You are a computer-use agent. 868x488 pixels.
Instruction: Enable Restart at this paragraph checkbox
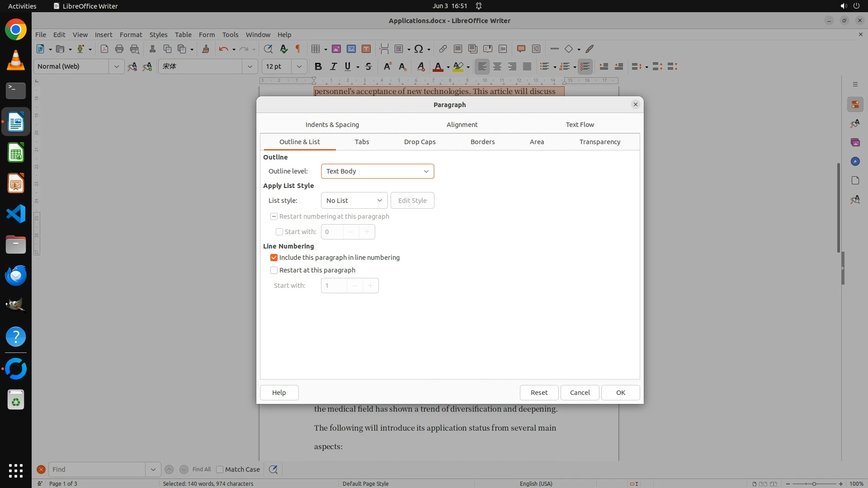point(274,270)
